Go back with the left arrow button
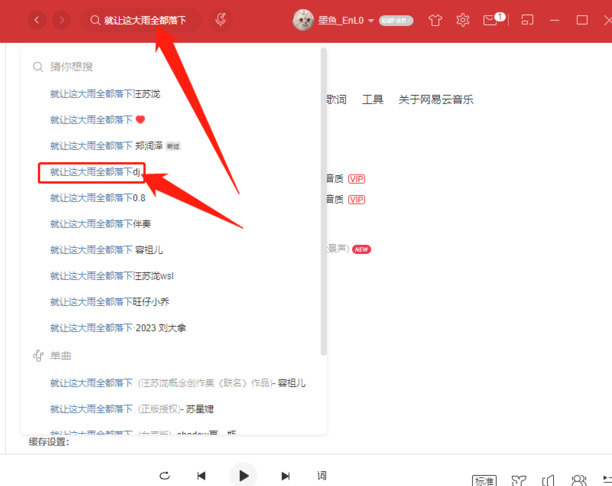The height and width of the screenshot is (486, 612). (x=37, y=20)
